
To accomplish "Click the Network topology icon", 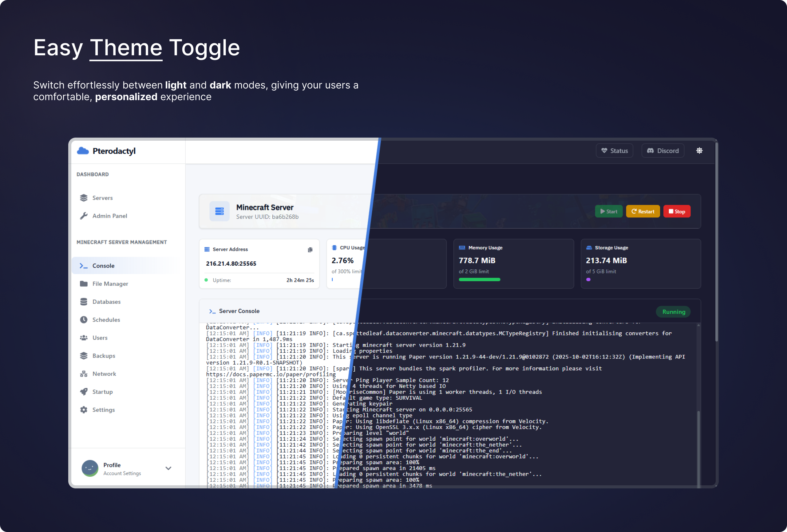I will [x=84, y=374].
